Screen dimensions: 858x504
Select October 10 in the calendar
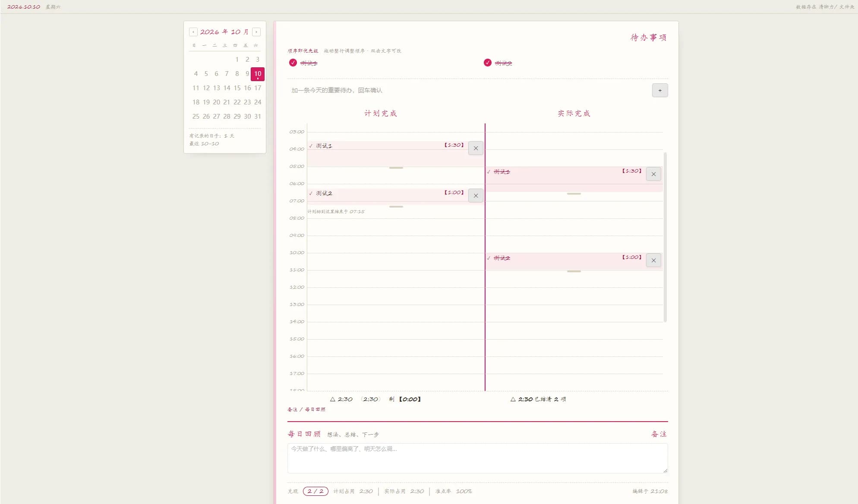point(258,74)
